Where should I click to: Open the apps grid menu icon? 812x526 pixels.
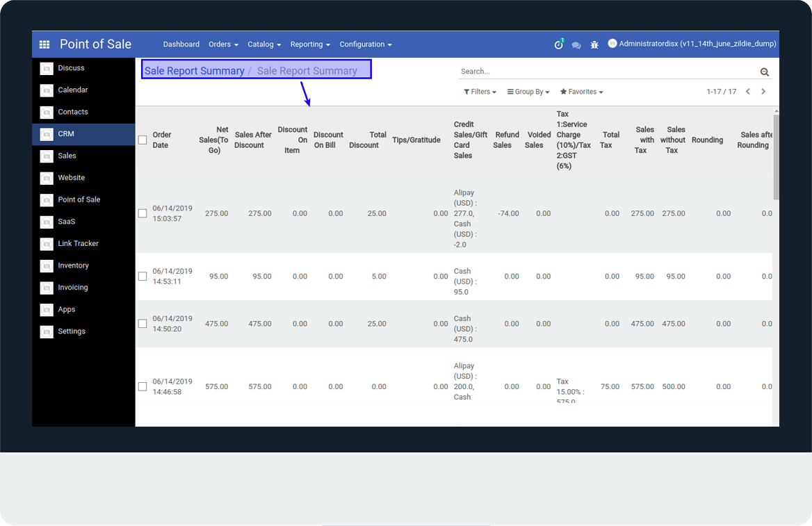[44, 44]
